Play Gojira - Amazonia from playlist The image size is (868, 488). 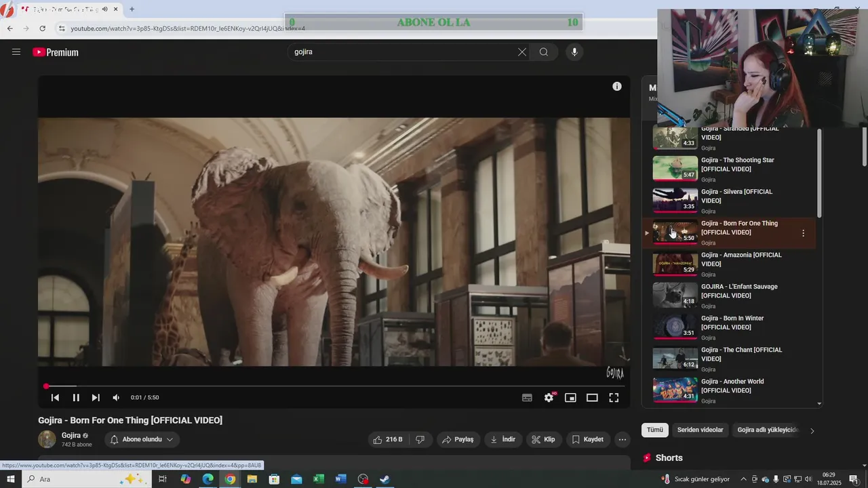[x=729, y=264]
